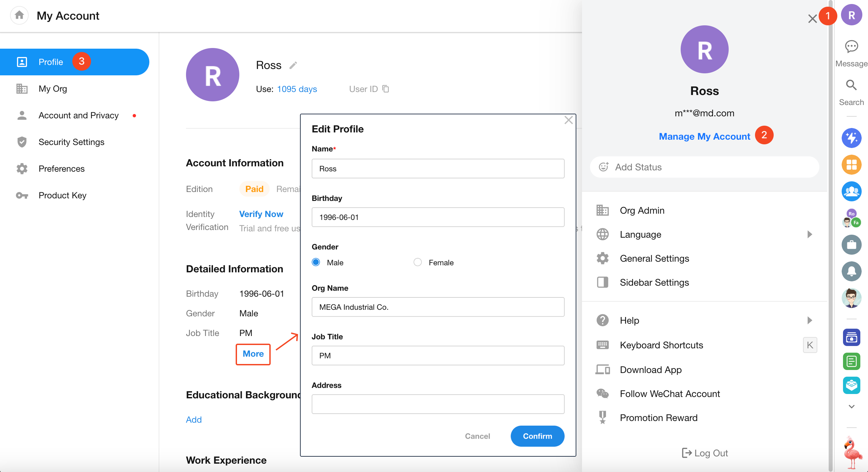
Task: Select the Male gender radio button
Action: (x=316, y=262)
